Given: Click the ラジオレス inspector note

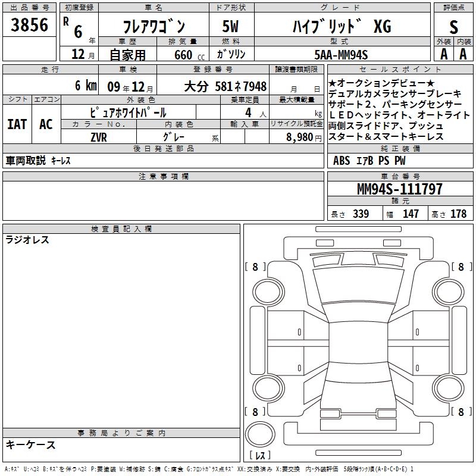Looking at the screenshot, I should 27,240.
